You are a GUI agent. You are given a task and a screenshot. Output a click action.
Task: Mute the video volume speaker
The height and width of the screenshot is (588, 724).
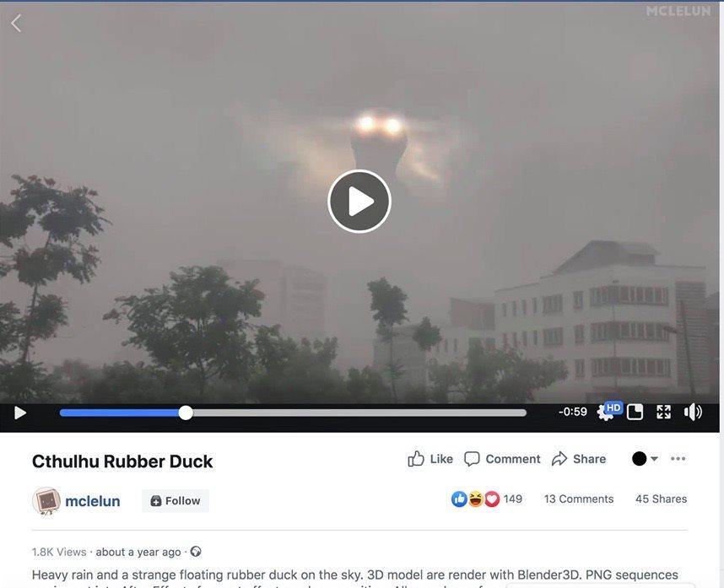(693, 412)
